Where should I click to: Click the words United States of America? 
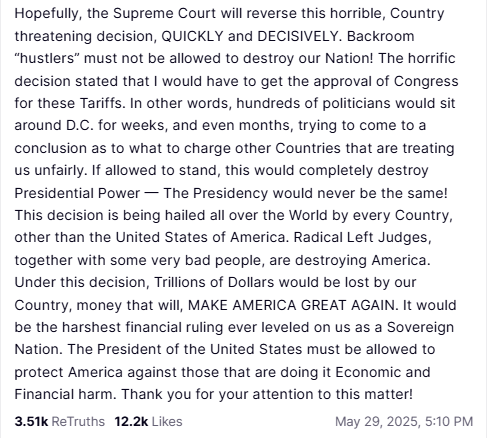pyautogui.click(x=201, y=238)
